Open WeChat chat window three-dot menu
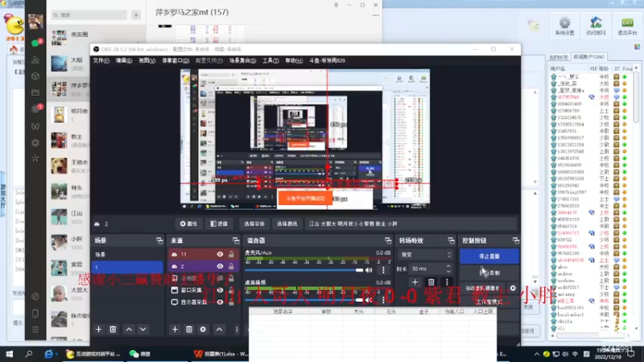 click(375, 15)
